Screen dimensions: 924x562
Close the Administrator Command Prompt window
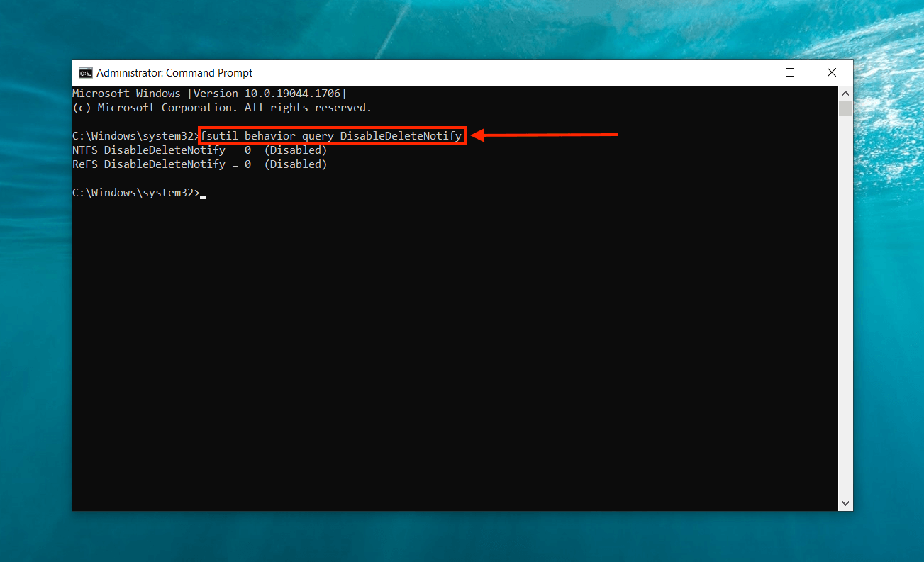point(832,73)
